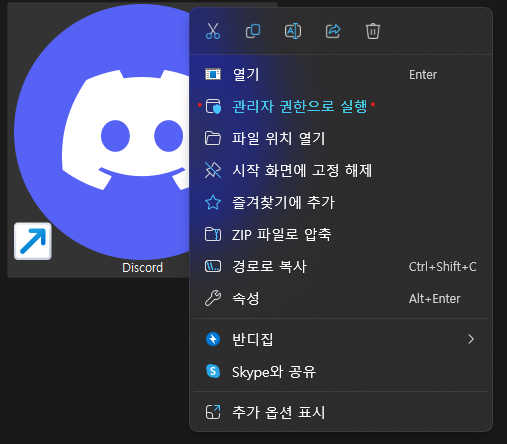Screen dimensions: 507x444
Task: Choose 관리자 권한으로 실행
Action: (x=341, y=106)
